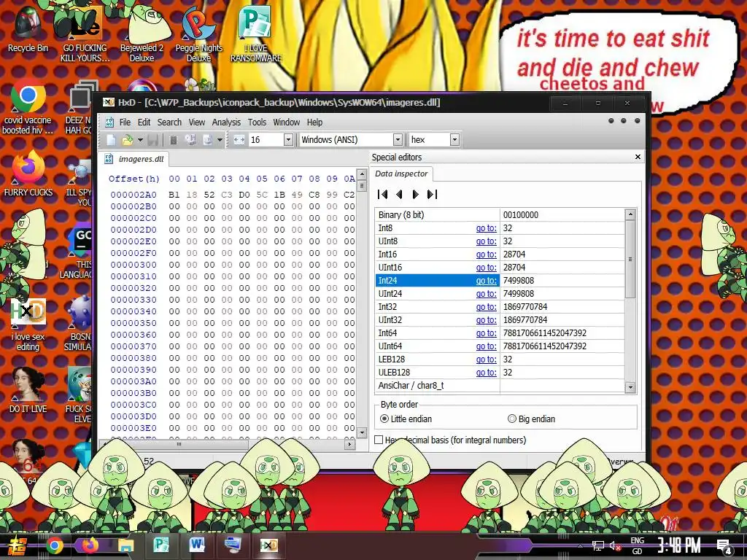Screen dimensions: 747x560
Task: Open the notification center icon
Action: [x=724, y=547]
